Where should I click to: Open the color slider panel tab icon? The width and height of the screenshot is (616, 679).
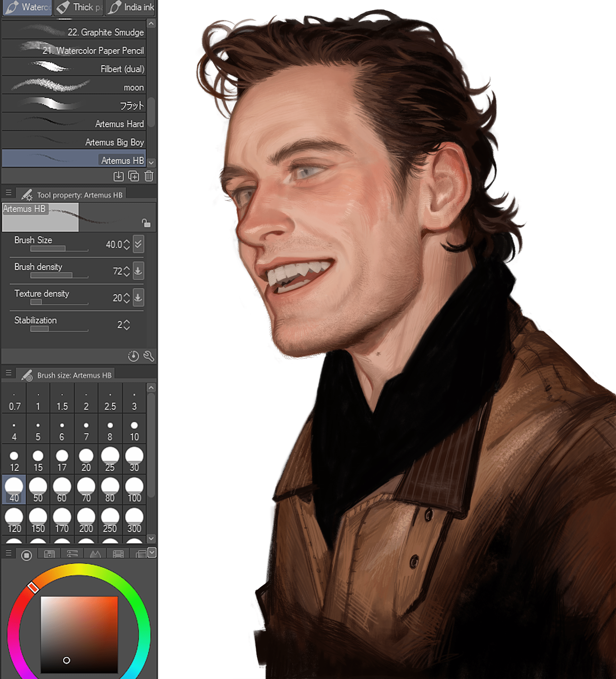(x=73, y=554)
